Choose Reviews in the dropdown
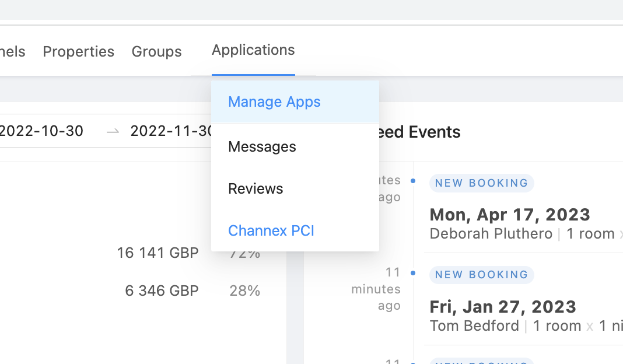This screenshot has width=623, height=364. click(256, 188)
